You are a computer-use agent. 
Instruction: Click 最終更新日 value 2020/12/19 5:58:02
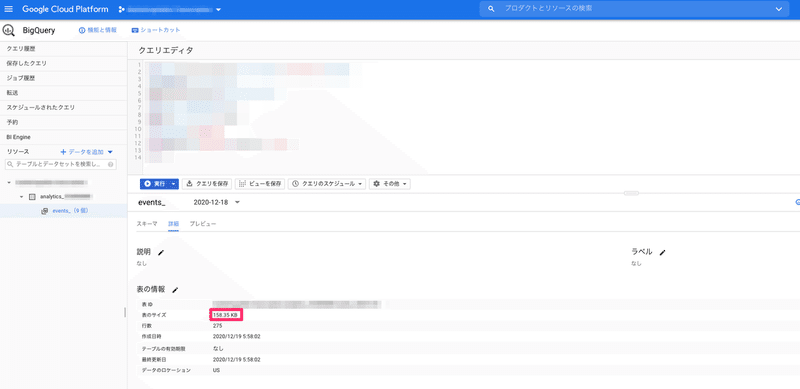click(237, 359)
